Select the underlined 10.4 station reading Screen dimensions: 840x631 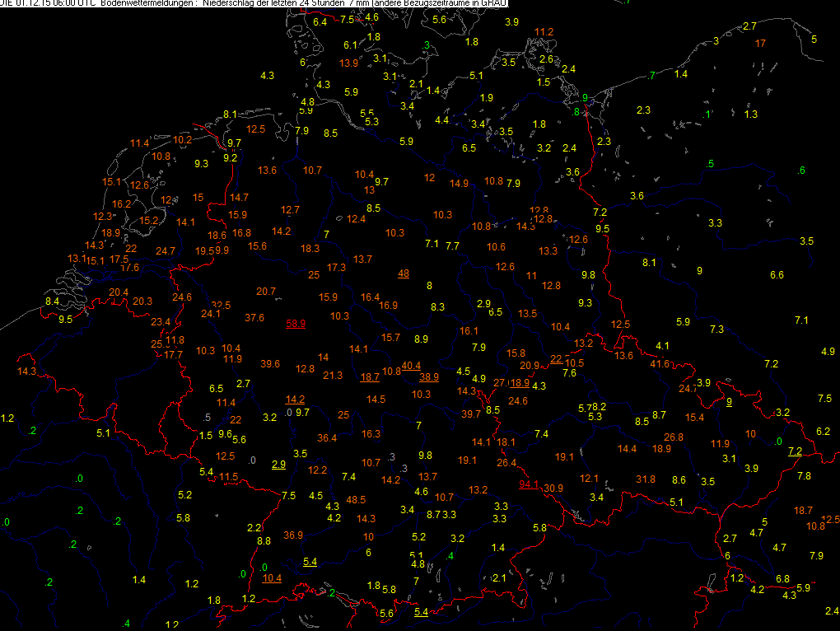click(272, 577)
